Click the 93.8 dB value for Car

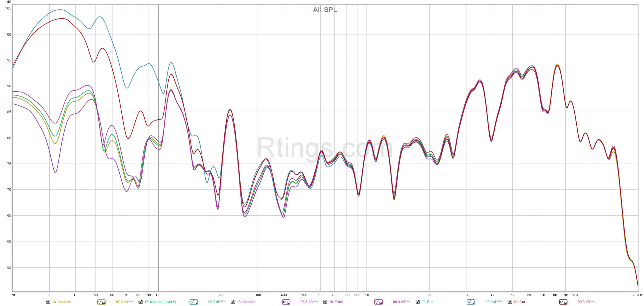(583, 302)
